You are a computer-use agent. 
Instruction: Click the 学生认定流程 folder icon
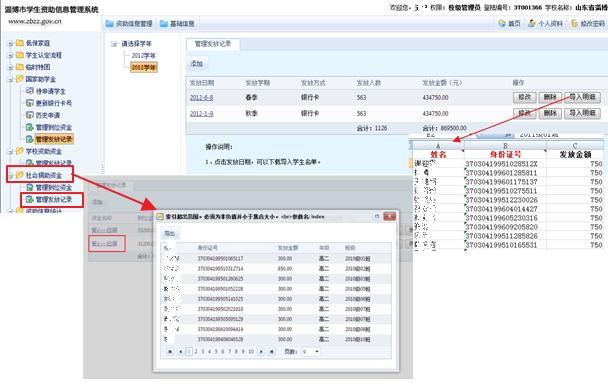click(20, 55)
